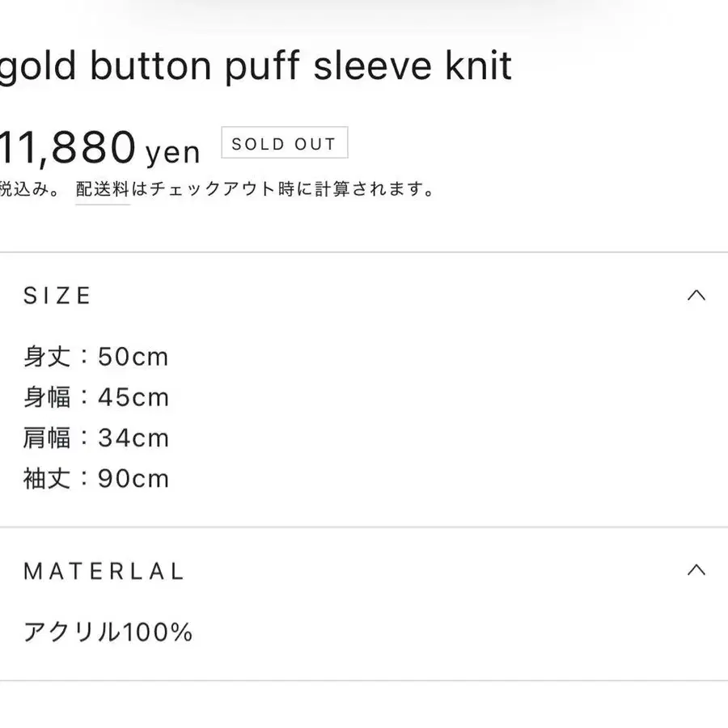Click the 11,880 price amount
The height and width of the screenshot is (728, 728).
(67, 147)
